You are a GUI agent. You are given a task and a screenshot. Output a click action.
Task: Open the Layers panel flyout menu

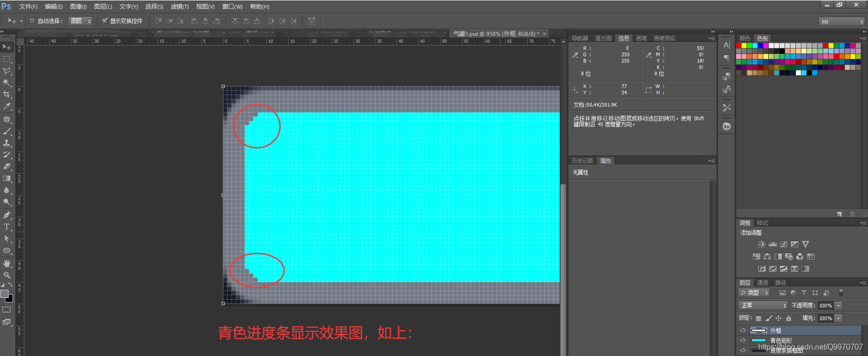coord(863,283)
